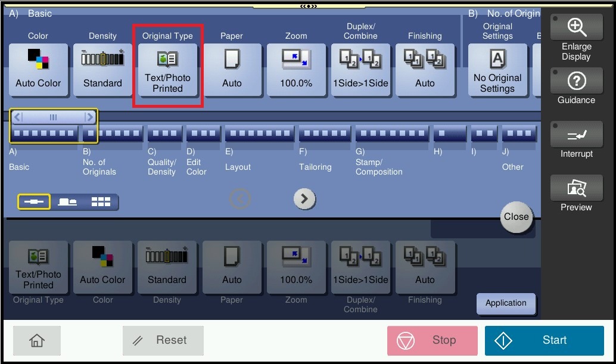
Task: Switch to the slider-style view mode
Action: [33, 202]
